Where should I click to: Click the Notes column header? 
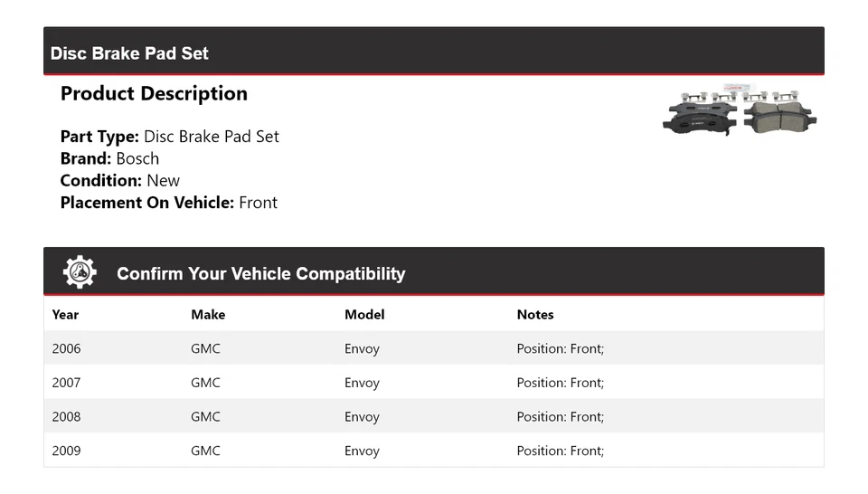point(535,315)
